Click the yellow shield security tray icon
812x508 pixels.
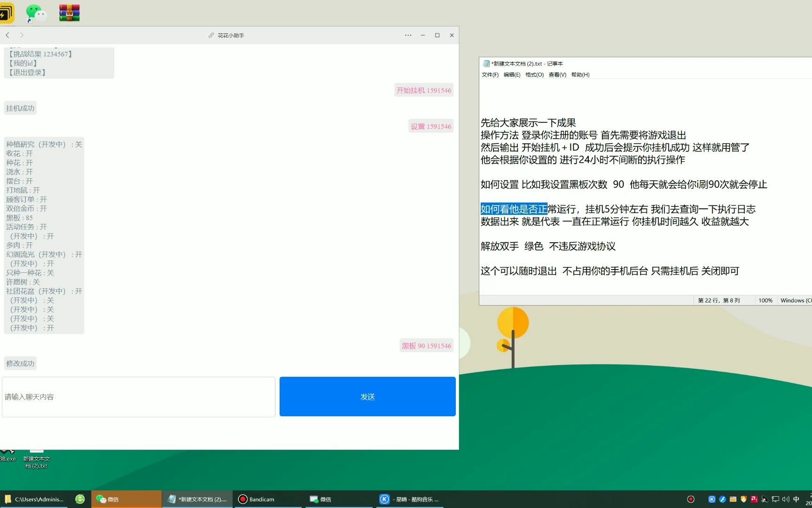pyautogui.click(x=743, y=499)
